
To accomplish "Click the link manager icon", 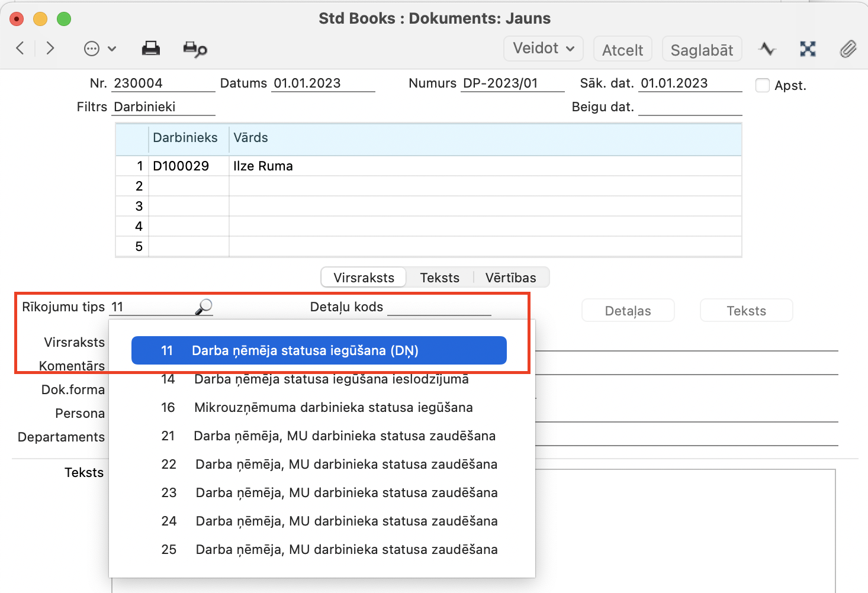I will pyautogui.click(x=808, y=49).
